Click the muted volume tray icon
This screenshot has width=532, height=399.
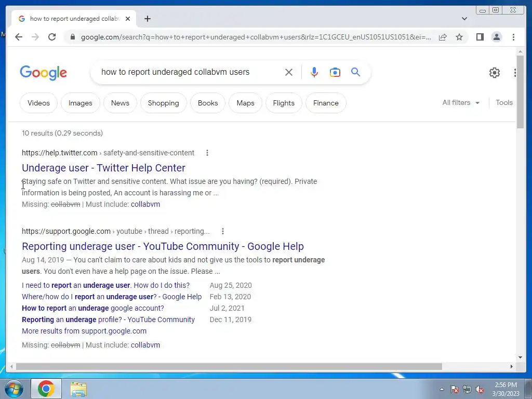click(x=480, y=389)
